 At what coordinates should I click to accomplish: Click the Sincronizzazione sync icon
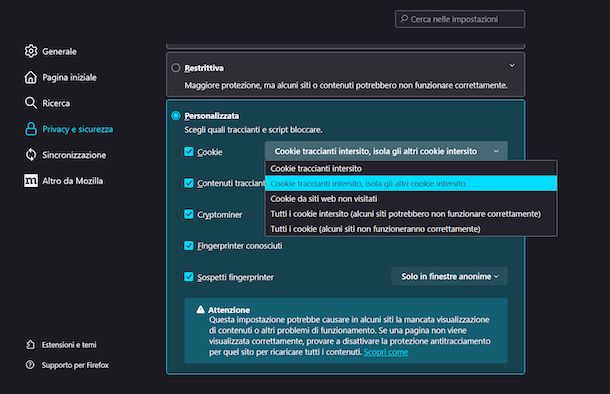(31, 155)
